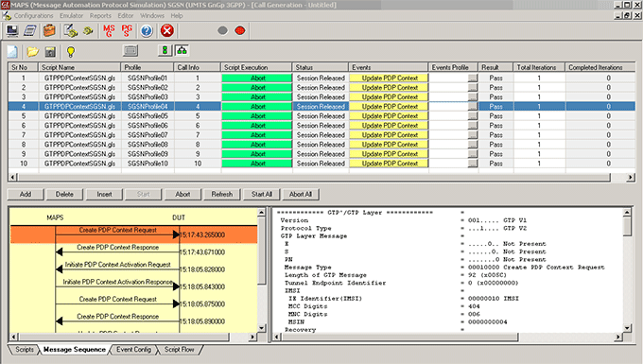Screen dimensions: 643x364
Task: Click Update PDP Context event in row 5
Action: point(389,116)
